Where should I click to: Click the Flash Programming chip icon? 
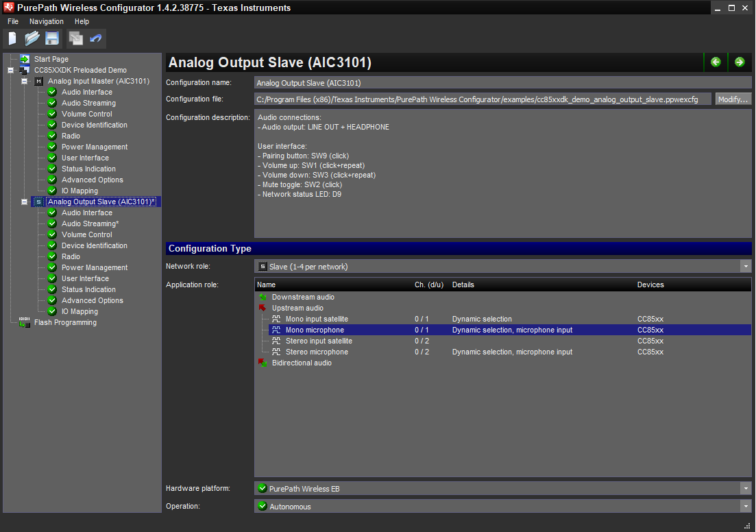click(25, 322)
